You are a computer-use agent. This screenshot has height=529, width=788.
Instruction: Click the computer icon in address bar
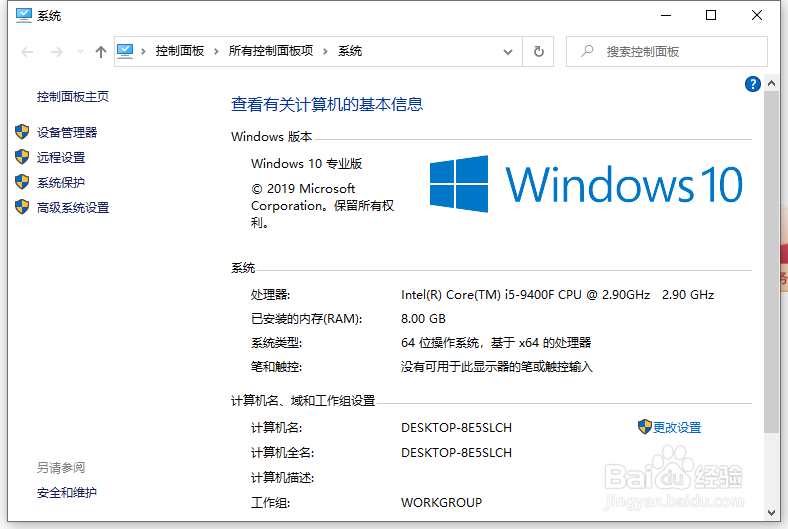coord(125,51)
